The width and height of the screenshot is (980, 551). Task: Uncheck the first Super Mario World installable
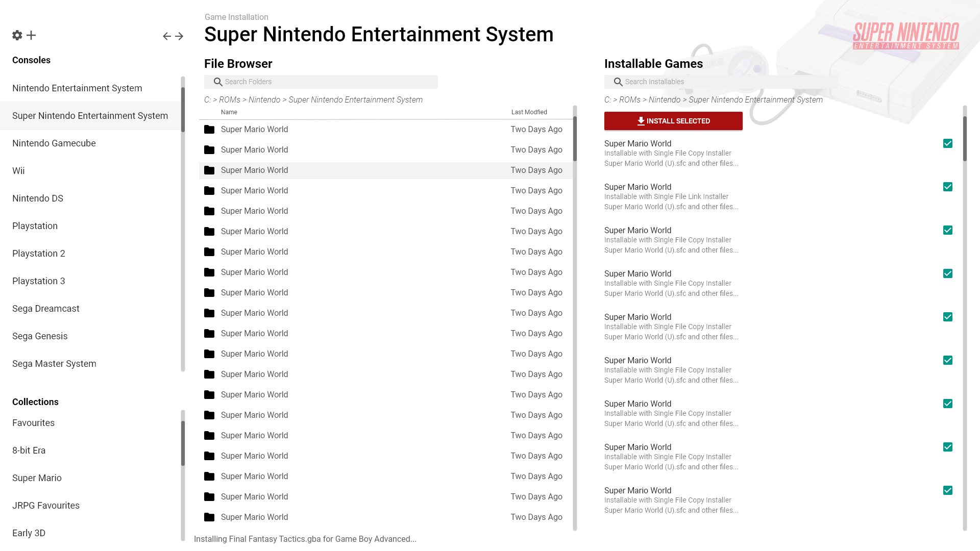coord(948,144)
